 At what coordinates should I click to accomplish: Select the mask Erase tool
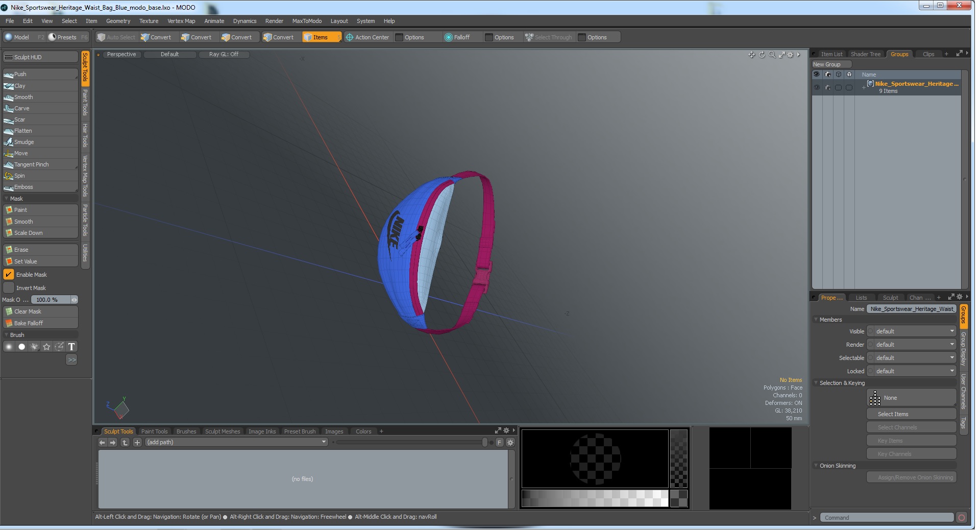coord(40,250)
